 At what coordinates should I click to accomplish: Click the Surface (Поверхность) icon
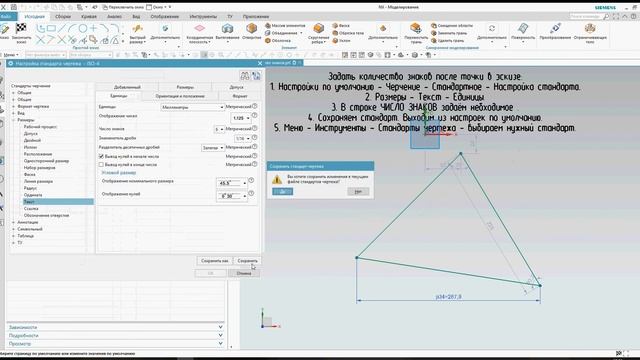[x=522, y=28]
